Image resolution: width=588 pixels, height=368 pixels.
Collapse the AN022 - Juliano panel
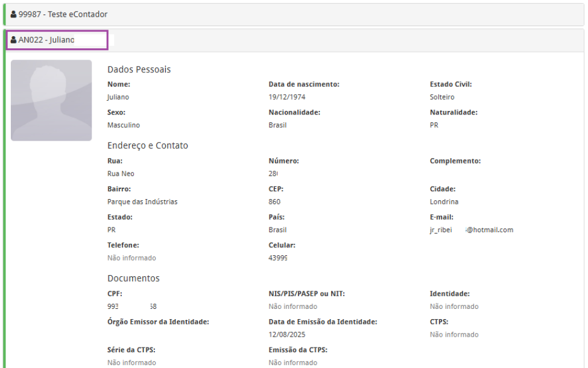pos(46,40)
